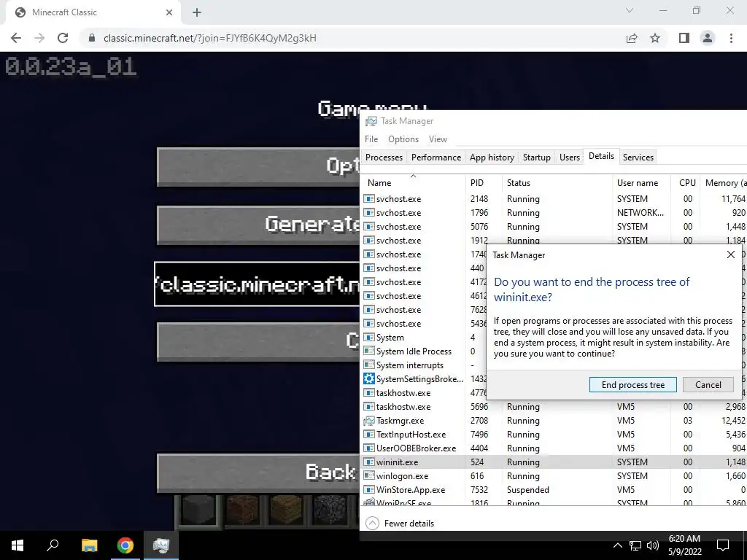The image size is (747, 560).
Task: Click the Minecraft join link field
Action: [x=258, y=284]
